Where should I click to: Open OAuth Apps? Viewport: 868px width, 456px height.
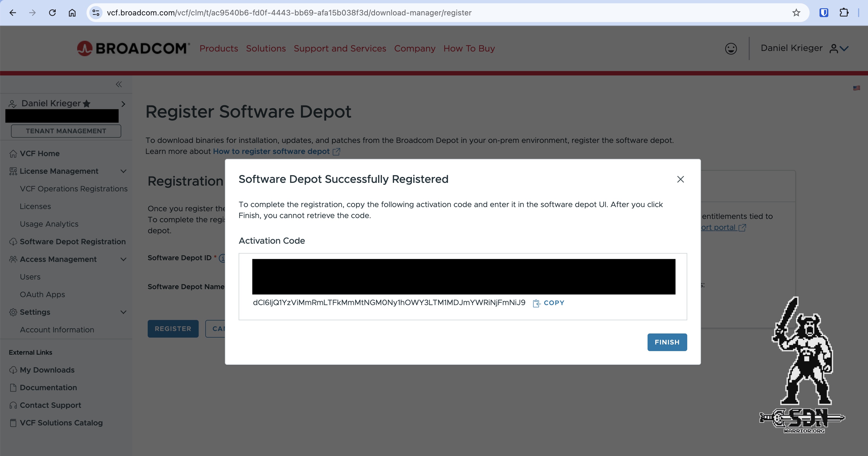pyautogui.click(x=42, y=294)
